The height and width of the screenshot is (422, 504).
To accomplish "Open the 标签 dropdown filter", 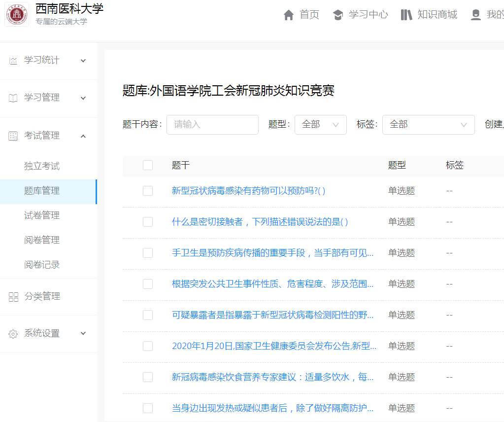I will click(428, 125).
